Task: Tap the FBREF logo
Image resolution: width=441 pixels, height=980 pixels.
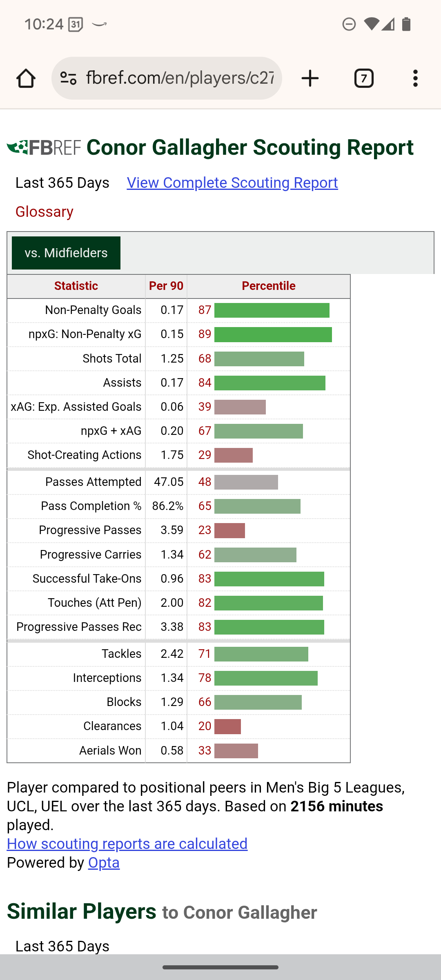Action: (x=44, y=148)
